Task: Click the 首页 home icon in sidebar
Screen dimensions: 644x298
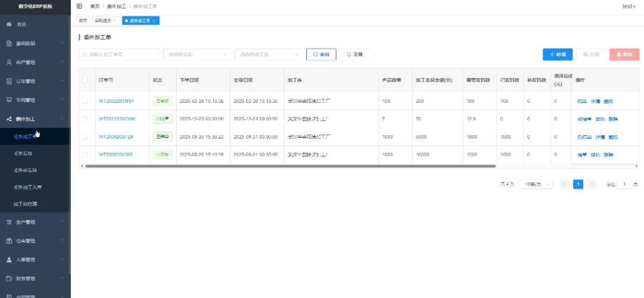Action: (x=9, y=24)
